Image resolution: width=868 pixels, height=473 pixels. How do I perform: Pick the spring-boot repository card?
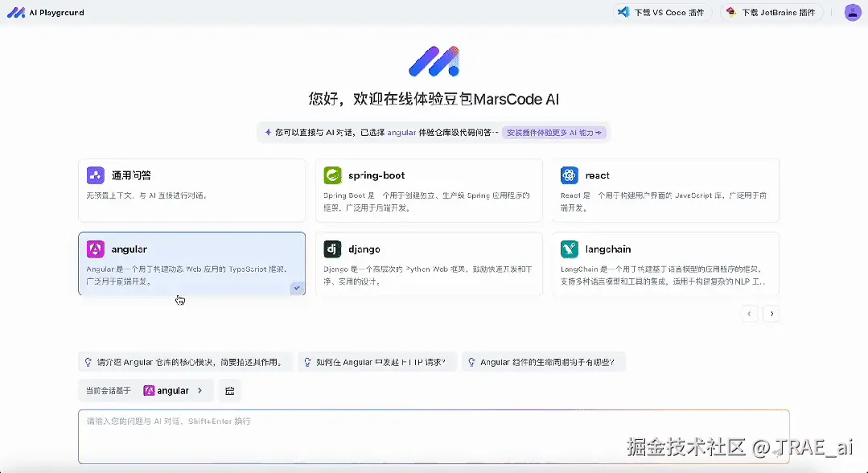429,191
